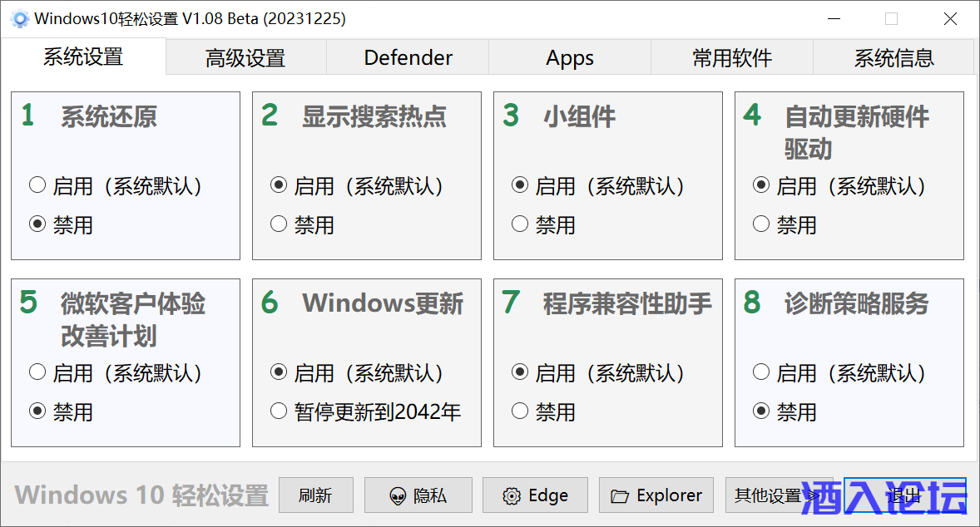Viewport: 980px width, 527px height.
Task: Disable 程序兼容性助手 via the 禁用 radio
Action: click(520, 411)
